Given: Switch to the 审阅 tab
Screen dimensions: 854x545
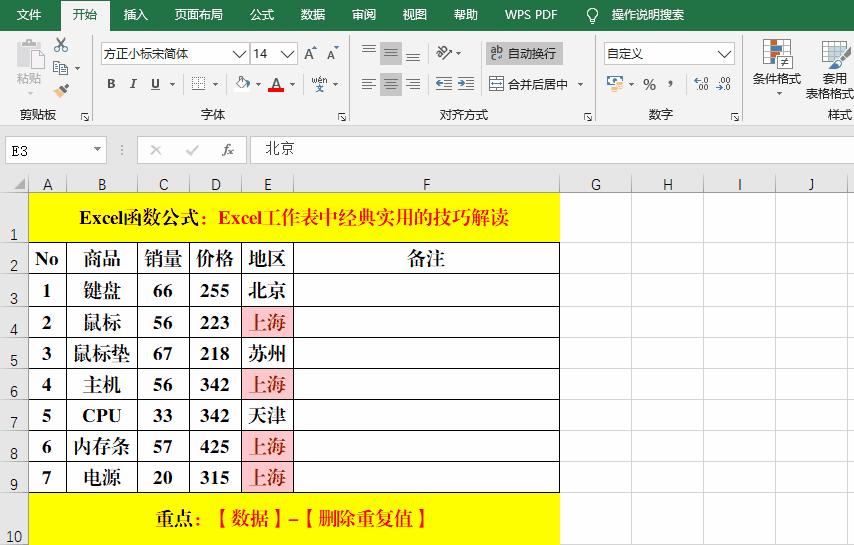Looking at the screenshot, I should pos(364,15).
